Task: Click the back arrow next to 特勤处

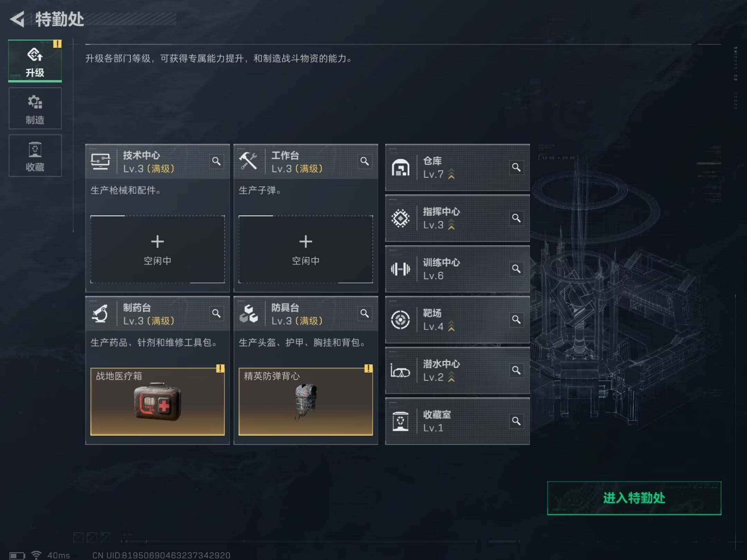Action: tap(17, 19)
